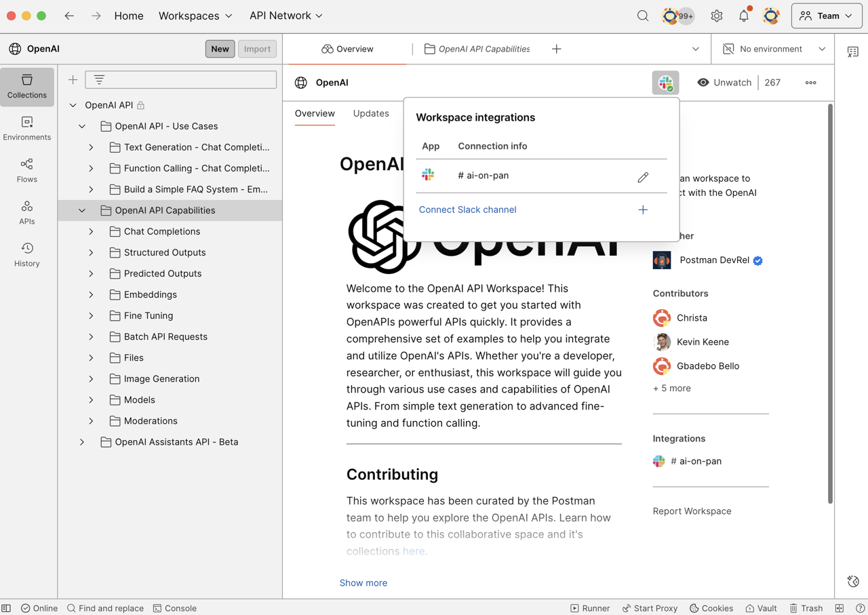Click the New button
Screen dimensions: 868x615
point(220,49)
